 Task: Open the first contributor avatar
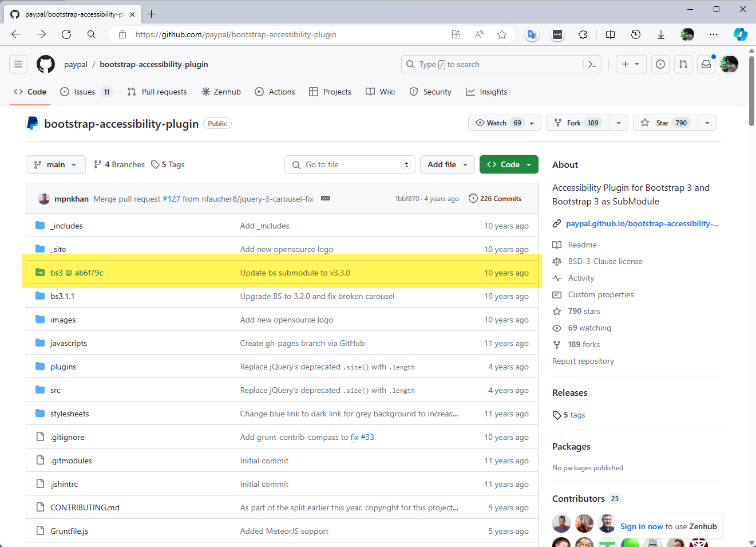coord(561,523)
